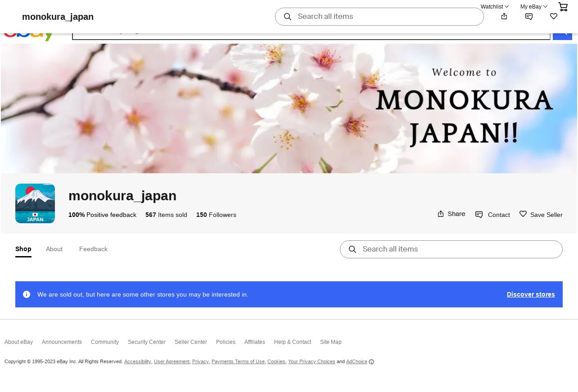Click the 567 Items sold text
Image resolution: width=578 pixels, height=392 pixels.
[x=166, y=215]
